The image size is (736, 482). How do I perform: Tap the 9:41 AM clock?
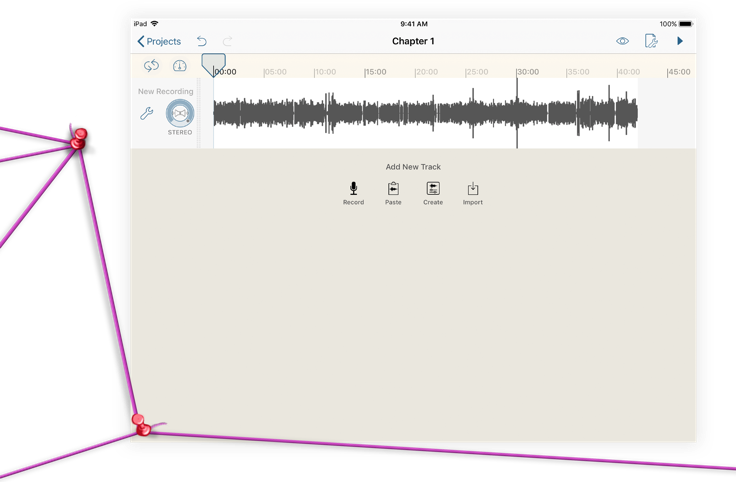(x=414, y=24)
